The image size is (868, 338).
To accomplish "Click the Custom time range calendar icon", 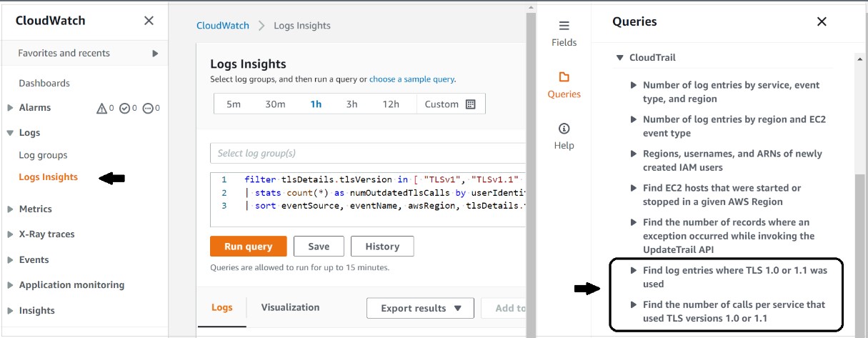I will [x=470, y=104].
